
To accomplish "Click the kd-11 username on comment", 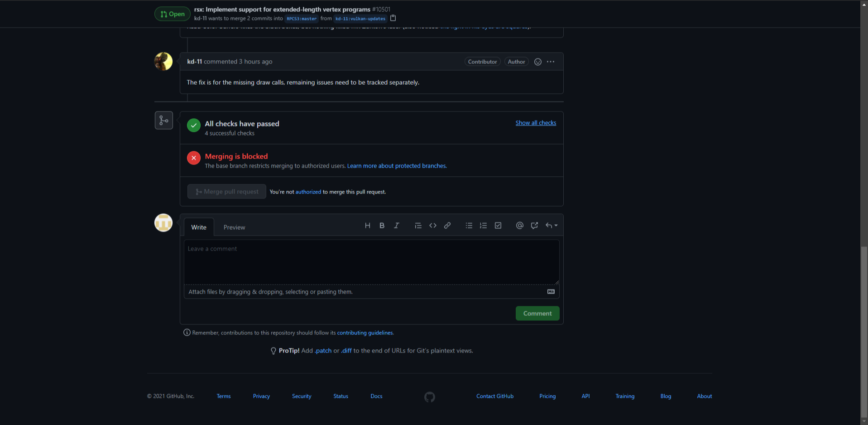I will click(x=195, y=62).
